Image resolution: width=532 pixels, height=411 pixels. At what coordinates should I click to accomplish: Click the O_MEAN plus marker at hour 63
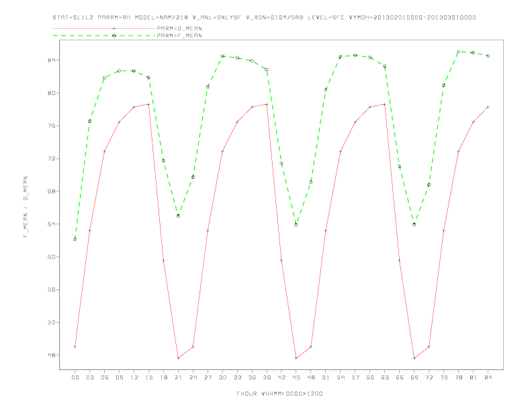[x=384, y=104]
